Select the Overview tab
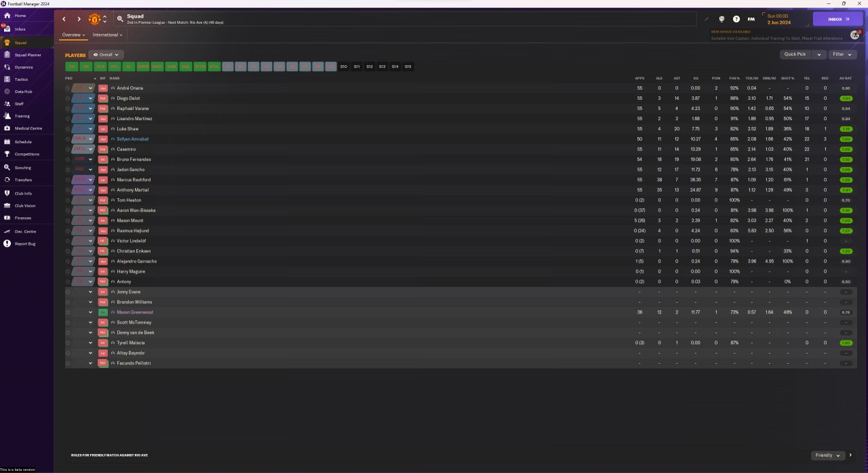The image size is (868, 473). tap(73, 35)
